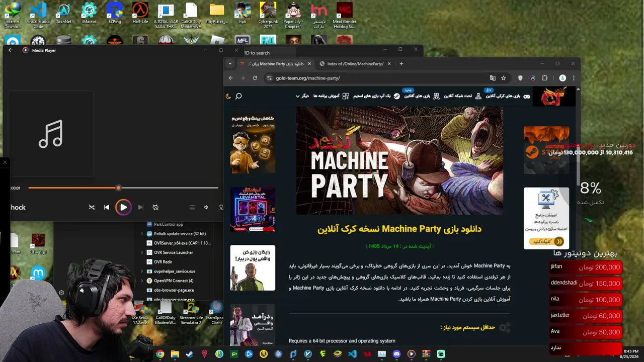Click the yellow کلیک کنید button
The image size is (644, 362).
[x=545, y=241]
